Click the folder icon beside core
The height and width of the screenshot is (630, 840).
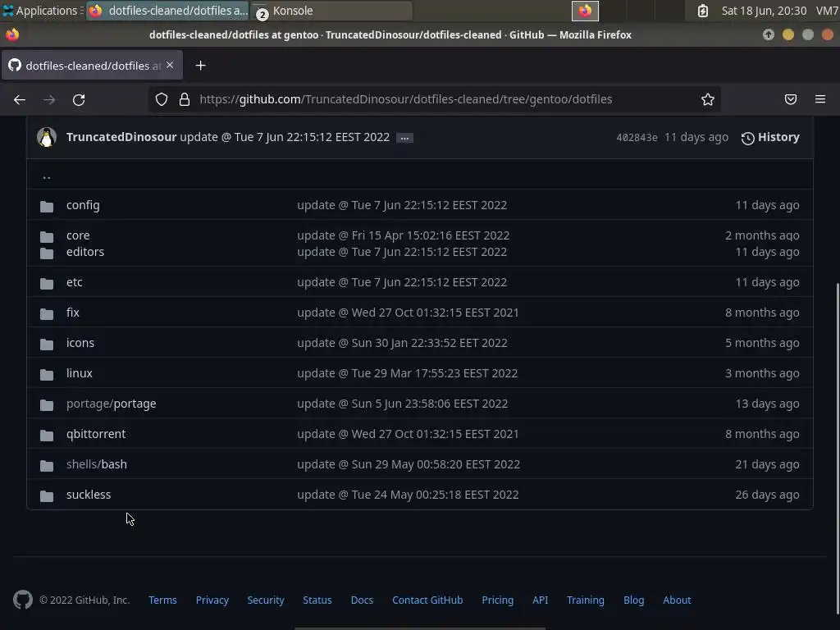pyautogui.click(x=47, y=236)
